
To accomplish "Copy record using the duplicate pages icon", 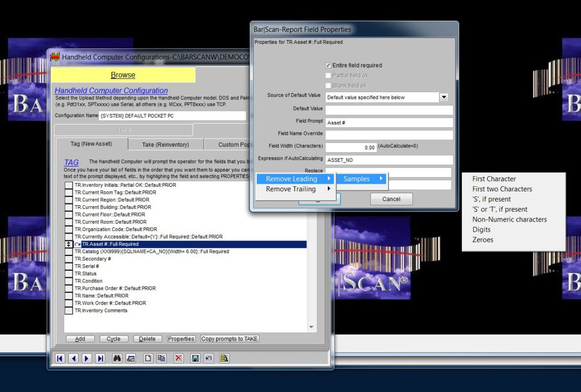I will coord(161,358).
